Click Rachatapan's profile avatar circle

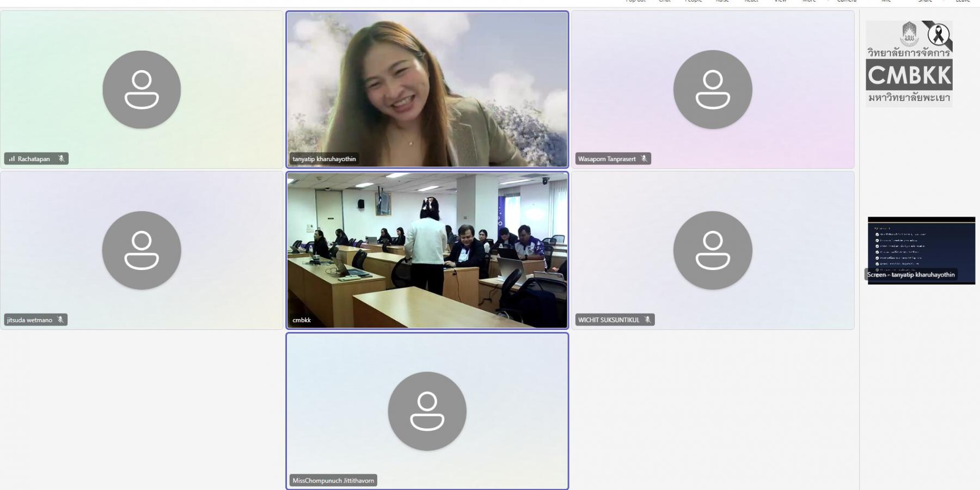coord(142,90)
